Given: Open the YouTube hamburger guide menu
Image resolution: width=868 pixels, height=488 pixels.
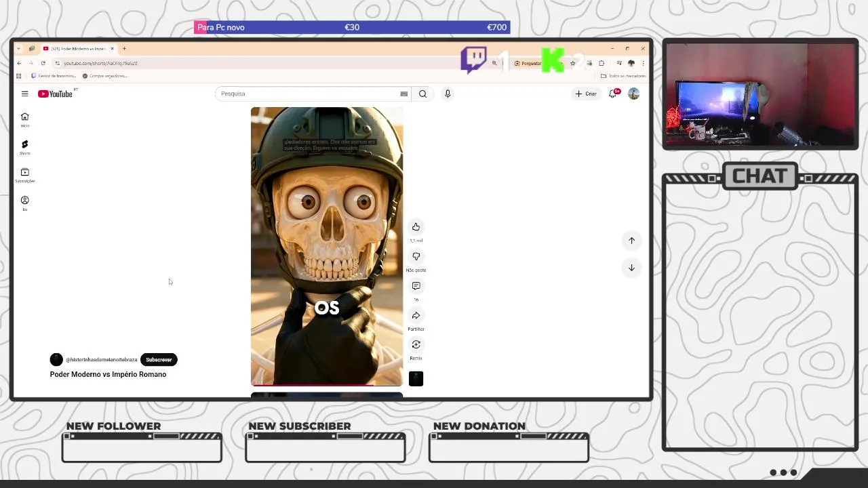Looking at the screenshot, I should (x=24, y=94).
